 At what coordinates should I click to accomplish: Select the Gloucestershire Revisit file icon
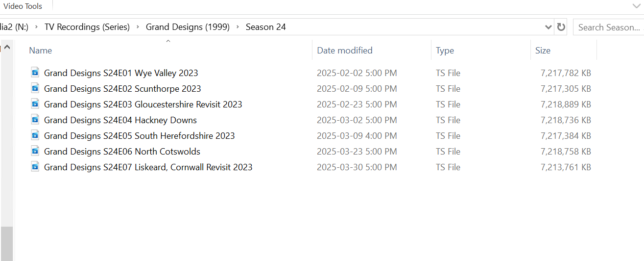pos(35,104)
